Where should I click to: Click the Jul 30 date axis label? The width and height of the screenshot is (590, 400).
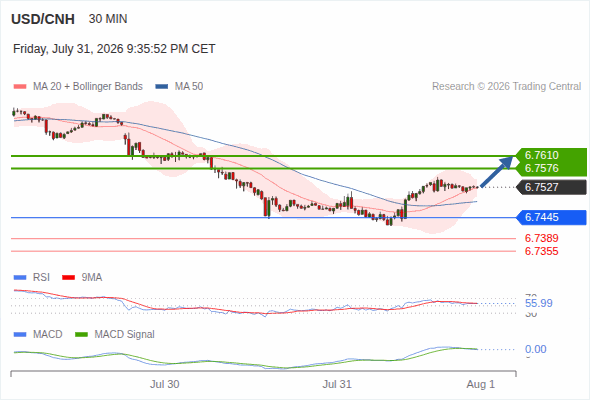(164, 385)
